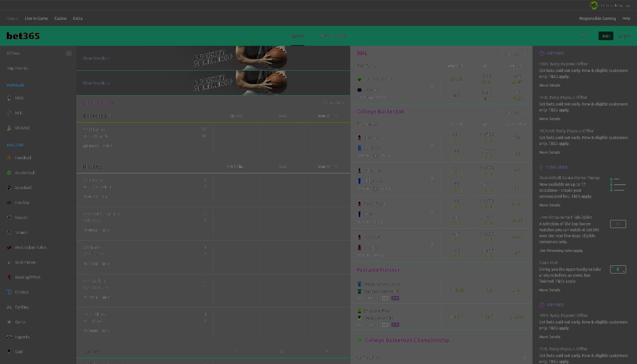Image resolution: width=637 pixels, height=364 pixels.
Task: Open Casino in the top navigation bar
Action: click(x=60, y=18)
